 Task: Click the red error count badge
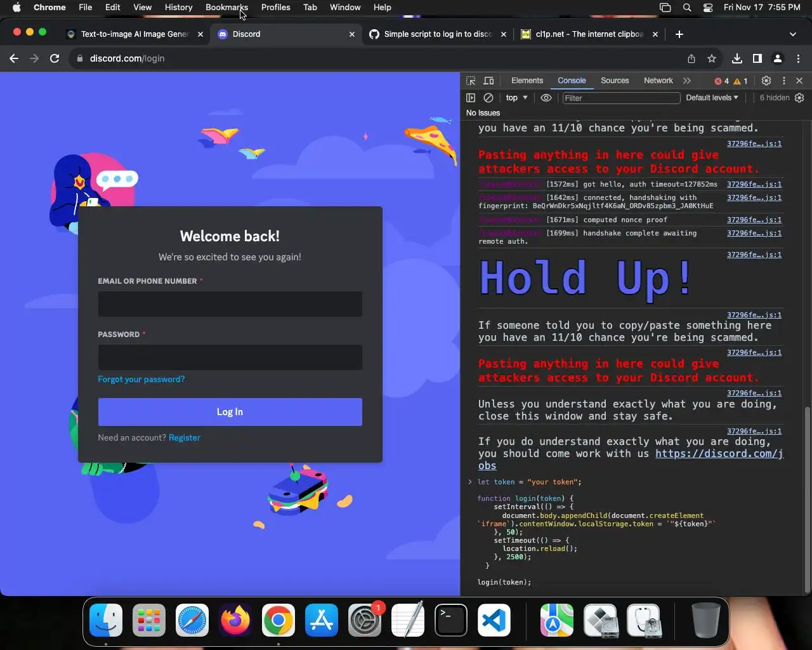click(x=721, y=81)
